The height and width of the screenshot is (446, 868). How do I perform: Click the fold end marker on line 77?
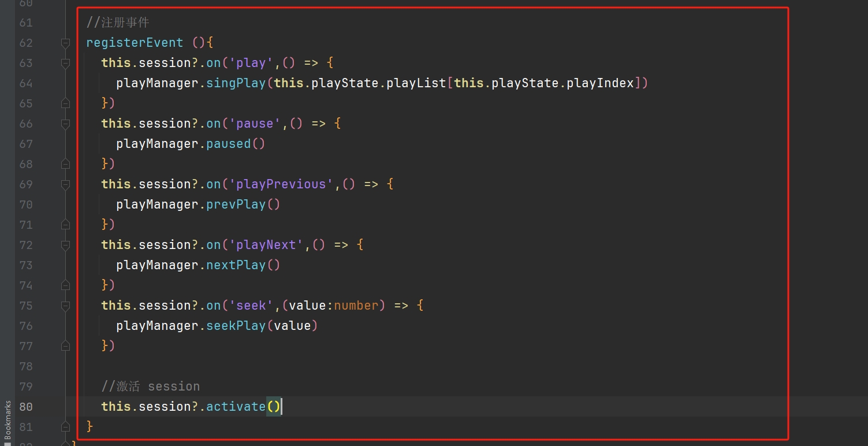point(65,345)
